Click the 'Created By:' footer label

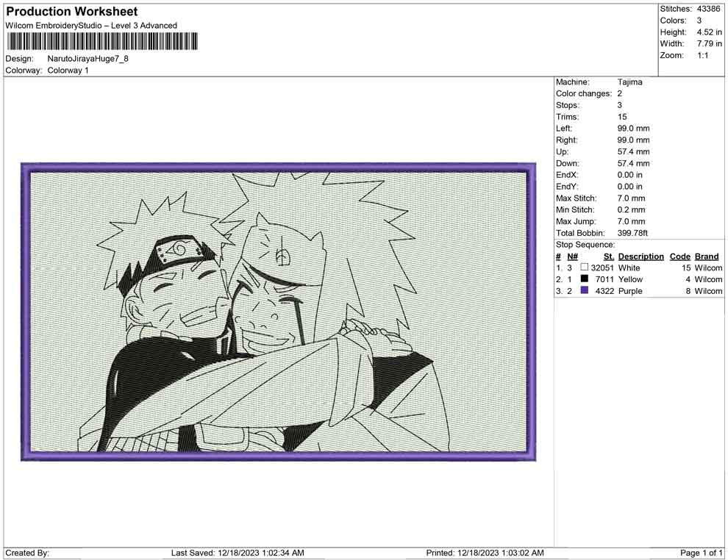(27, 553)
